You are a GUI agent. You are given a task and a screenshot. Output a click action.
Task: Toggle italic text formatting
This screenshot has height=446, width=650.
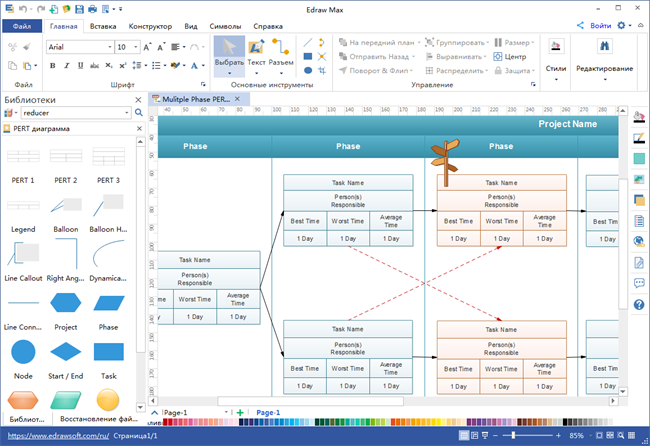tap(66, 66)
